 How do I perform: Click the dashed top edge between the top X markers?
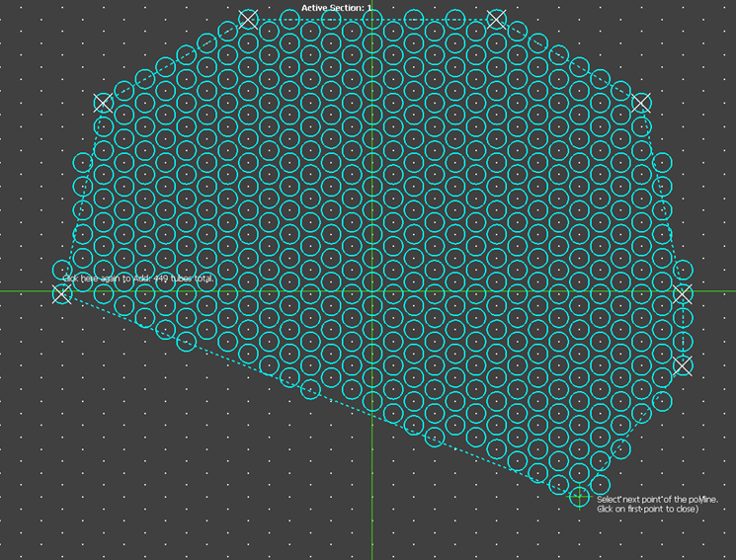(372, 19)
